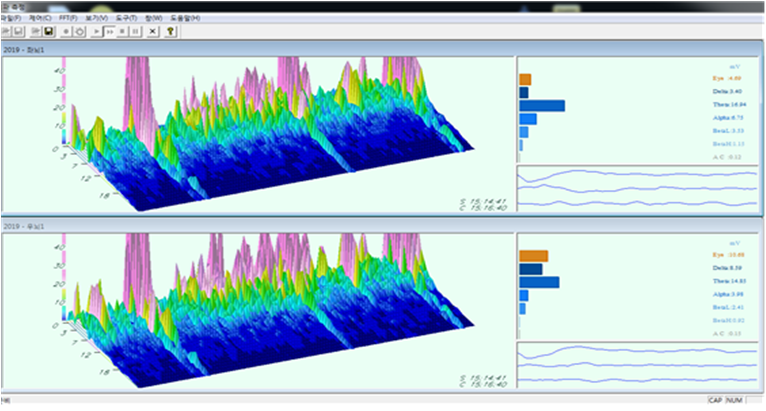The width and height of the screenshot is (766, 411).
Task: Click the record dot toolbar icon
Action: (x=66, y=31)
